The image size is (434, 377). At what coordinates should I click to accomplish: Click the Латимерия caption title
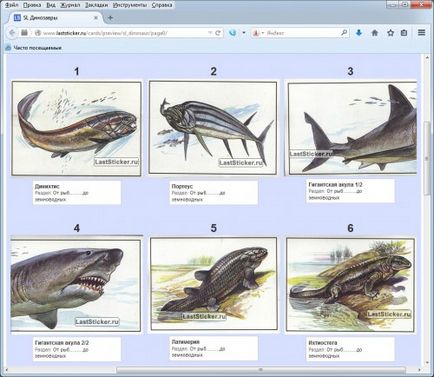tap(185, 342)
